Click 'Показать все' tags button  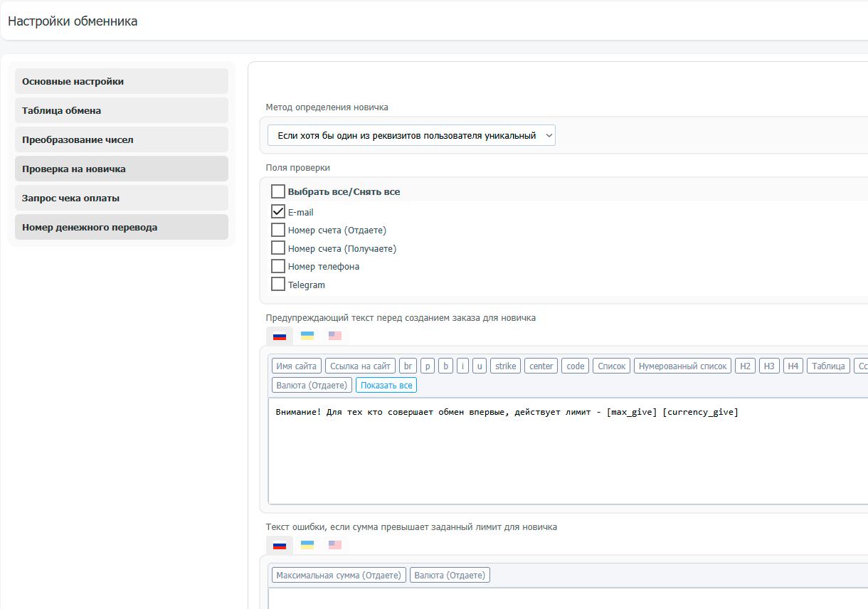click(386, 385)
